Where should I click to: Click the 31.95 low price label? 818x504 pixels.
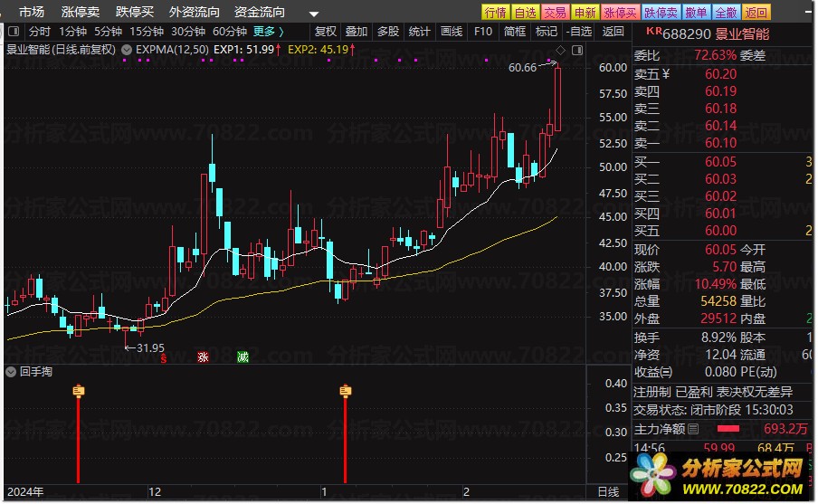150,348
